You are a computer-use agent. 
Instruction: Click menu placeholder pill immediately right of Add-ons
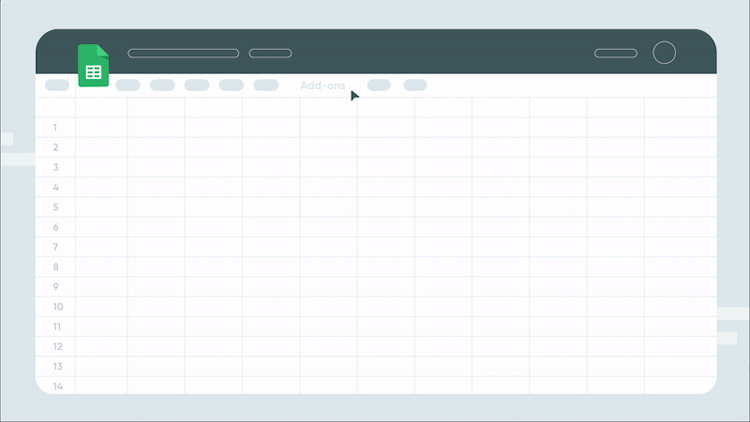click(x=379, y=85)
